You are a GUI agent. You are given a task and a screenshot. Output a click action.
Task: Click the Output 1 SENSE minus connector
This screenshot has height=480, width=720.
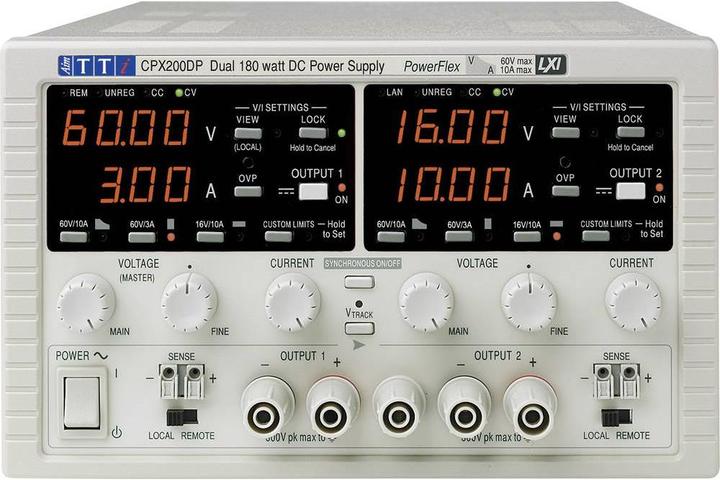169,381
